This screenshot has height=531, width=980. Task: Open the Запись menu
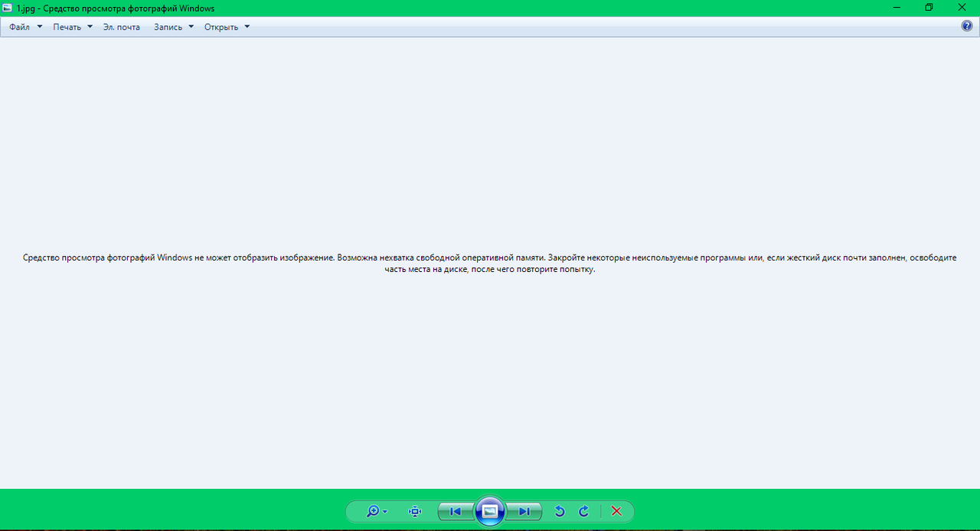point(174,27)
